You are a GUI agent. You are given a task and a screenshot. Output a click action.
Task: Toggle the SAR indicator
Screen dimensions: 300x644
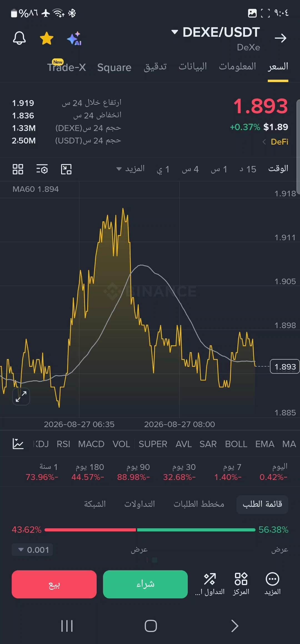pyautogui.click(x=208, y=444)
